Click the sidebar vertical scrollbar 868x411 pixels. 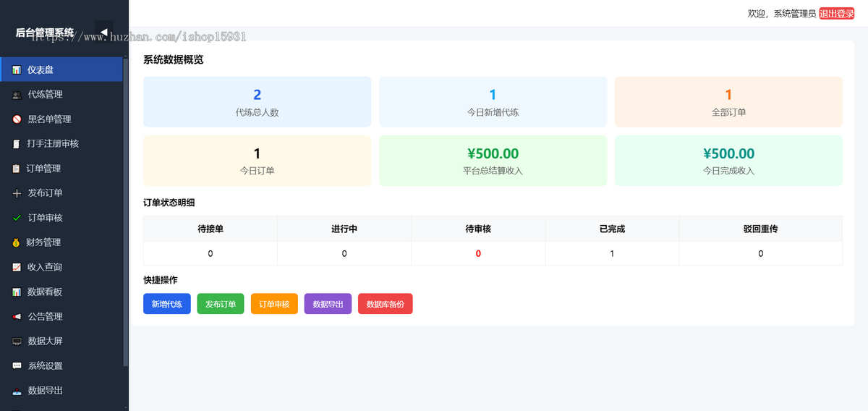[126, 211]
